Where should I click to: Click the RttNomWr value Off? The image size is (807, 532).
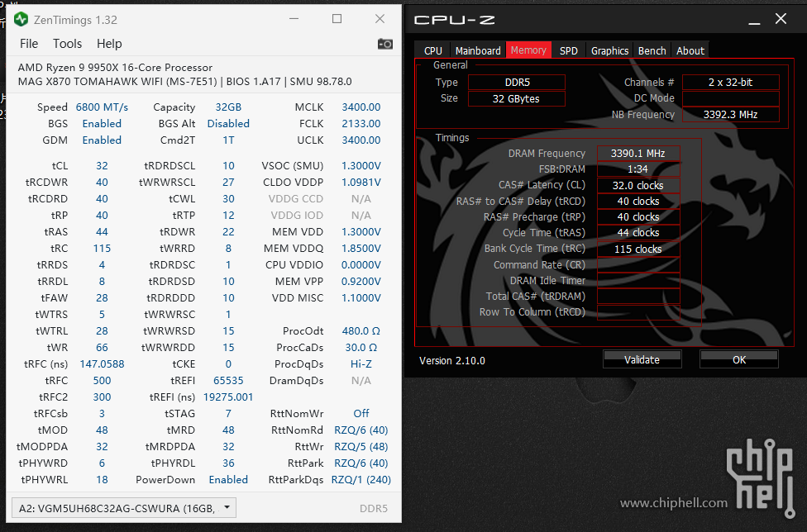click(x=361, y=413)
